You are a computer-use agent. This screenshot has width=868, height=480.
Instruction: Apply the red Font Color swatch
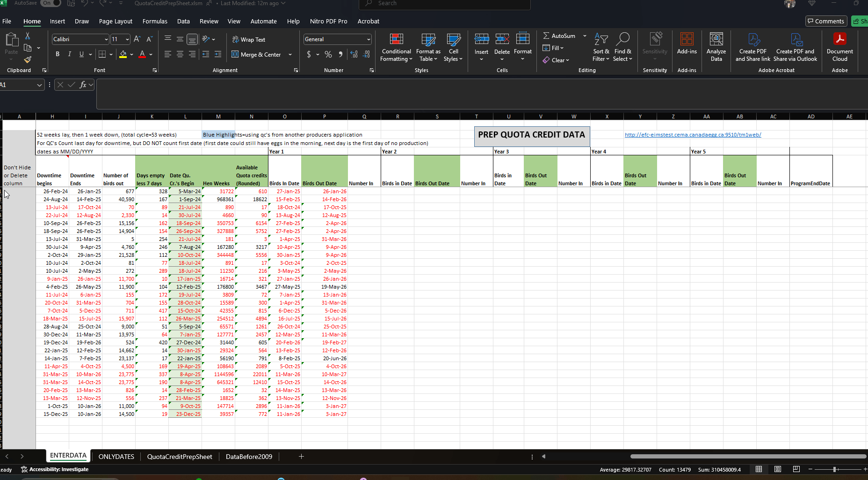coord(142,54)
